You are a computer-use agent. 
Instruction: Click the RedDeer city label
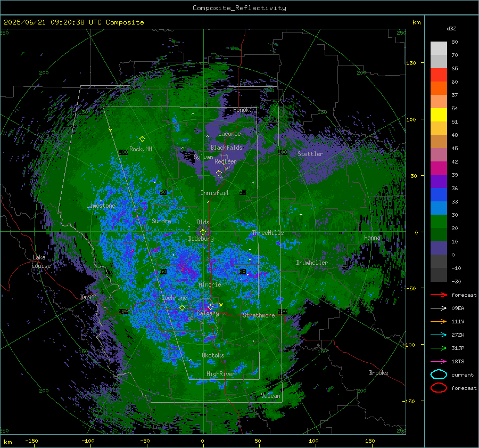click(226, 161)
